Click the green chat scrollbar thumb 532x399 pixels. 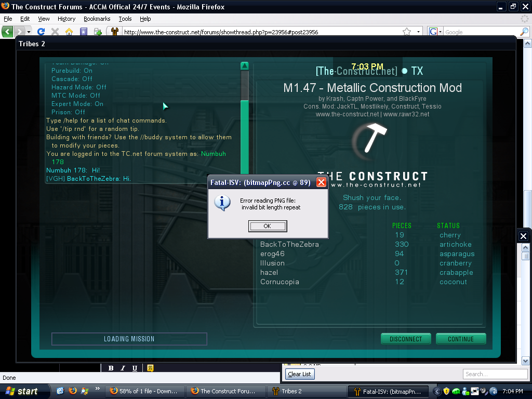[x=244, y=137]
